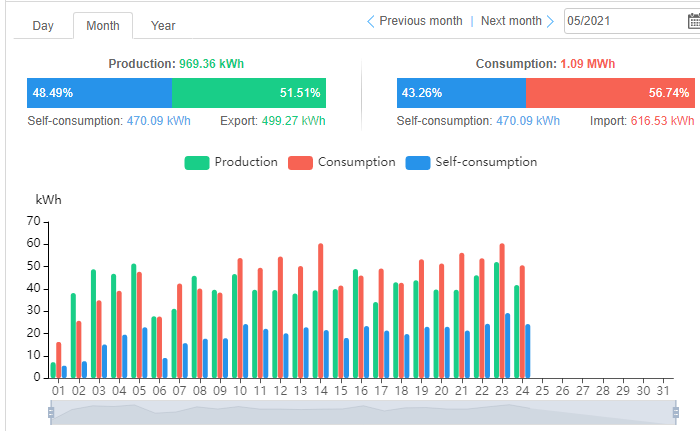This screenshot has height=431, width=700.
Task: Switch to the Day tab
Action: tap(43, 26)
